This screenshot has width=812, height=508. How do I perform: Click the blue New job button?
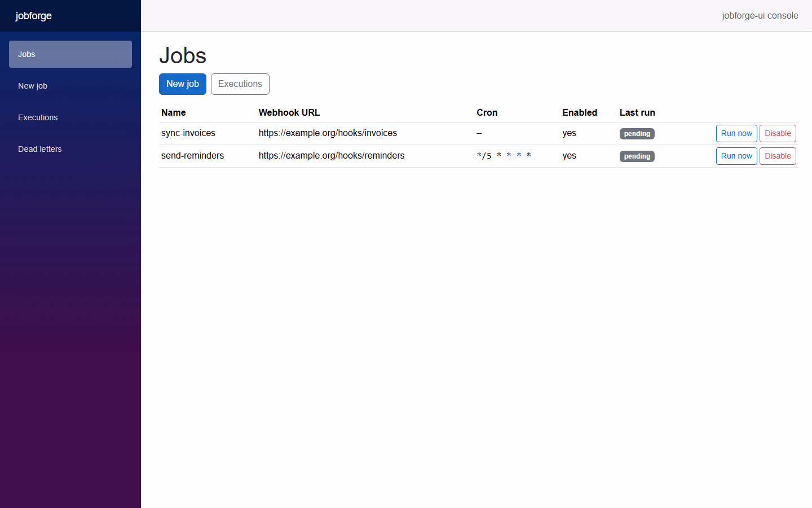[x=183, y=84]
